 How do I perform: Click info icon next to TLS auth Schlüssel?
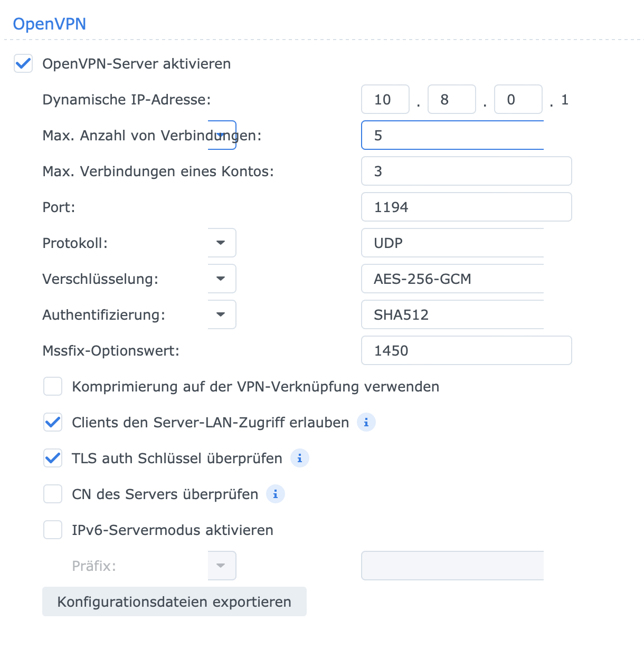click(x=300, y=458)
